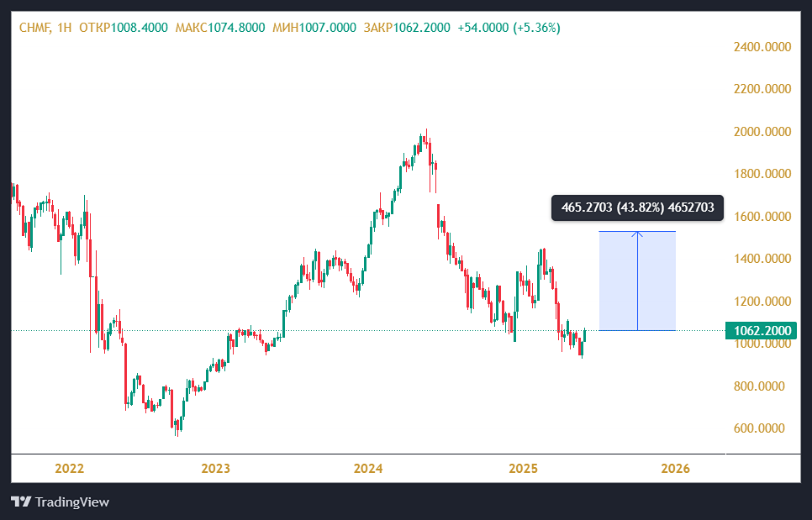Click the TradingView wordmark link

tap(72, 502)
